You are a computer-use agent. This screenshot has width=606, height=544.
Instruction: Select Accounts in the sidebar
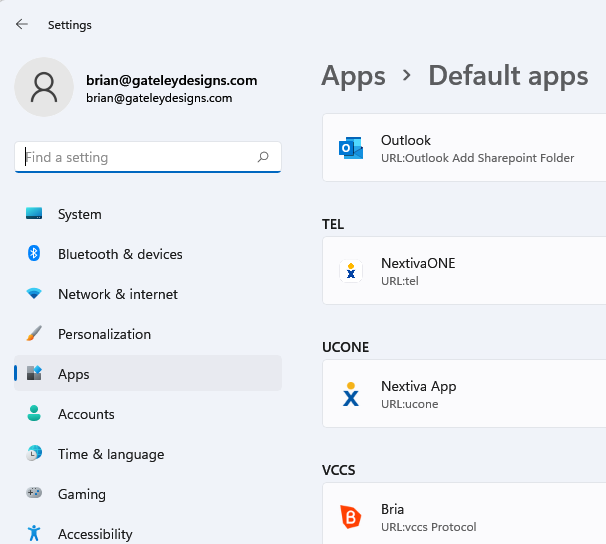click(86, 414)
